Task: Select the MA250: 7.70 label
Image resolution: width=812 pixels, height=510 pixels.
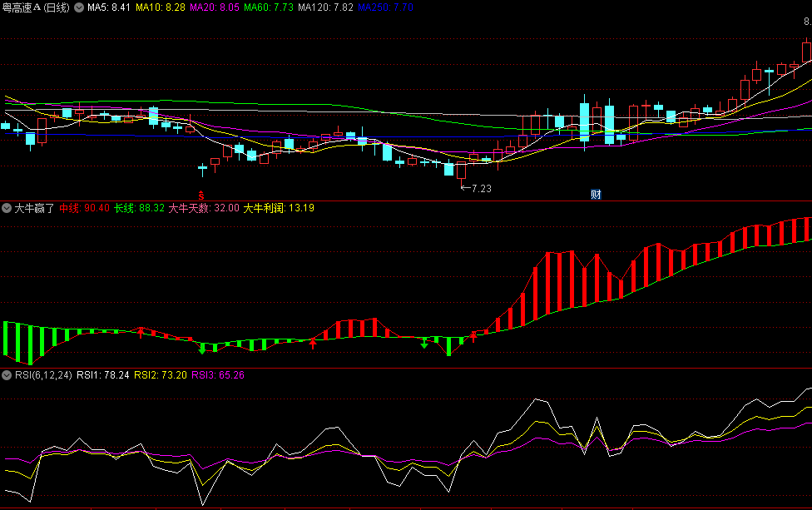Action: (x=385, y=7)
